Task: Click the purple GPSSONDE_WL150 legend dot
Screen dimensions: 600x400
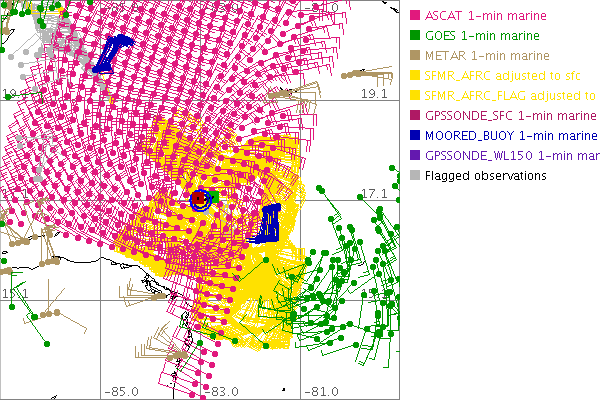Action: (x=415, y=155)
